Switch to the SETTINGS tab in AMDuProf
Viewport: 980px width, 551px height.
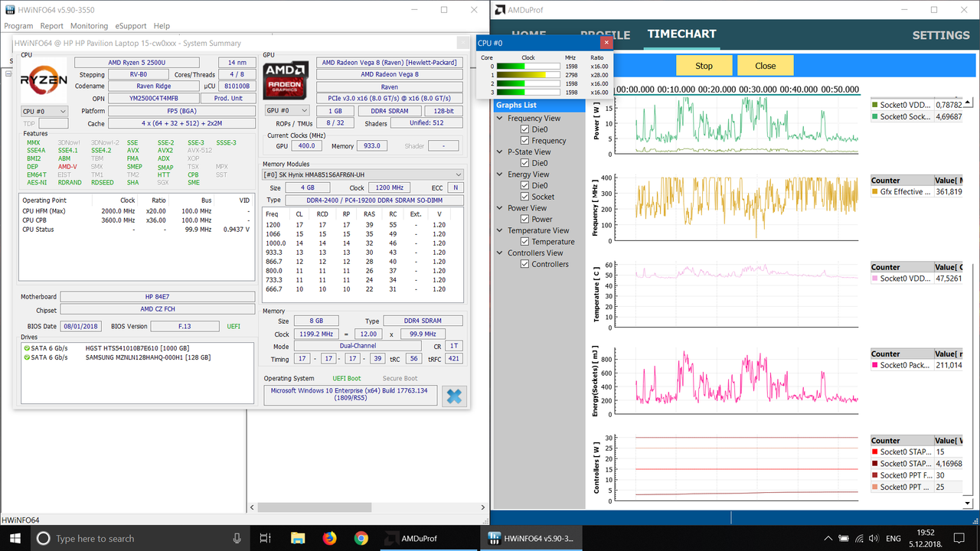(x=941, y=35)
